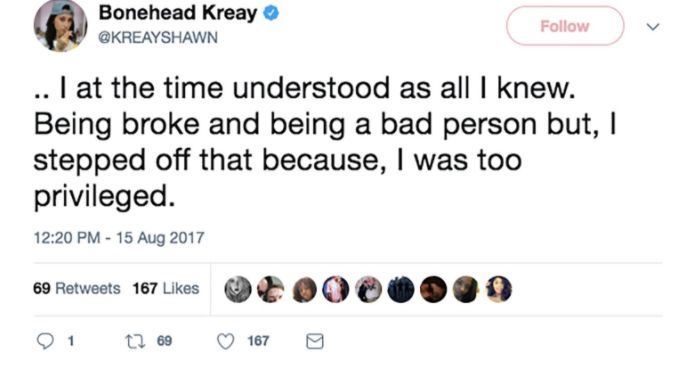Follow the @KREAYSHAWN account
This screenshot has width=690, height=375.
click(x=565, y=26)
